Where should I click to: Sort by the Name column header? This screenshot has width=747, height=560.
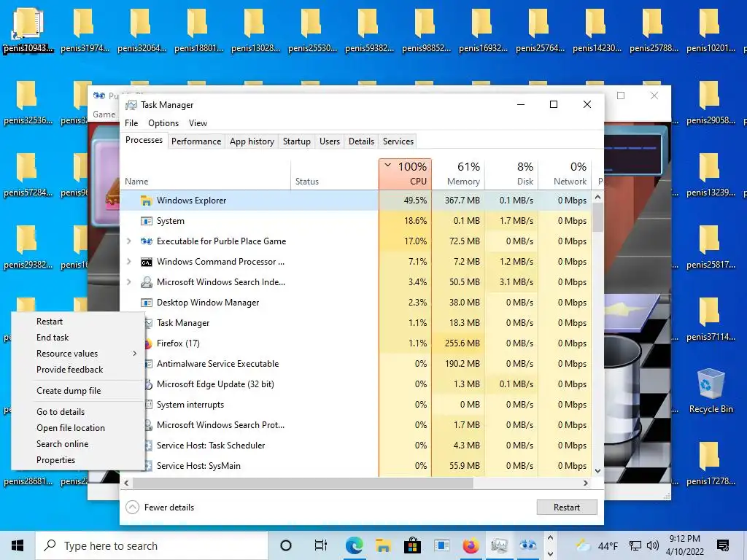pyautogui.click(x=205, y=174)
